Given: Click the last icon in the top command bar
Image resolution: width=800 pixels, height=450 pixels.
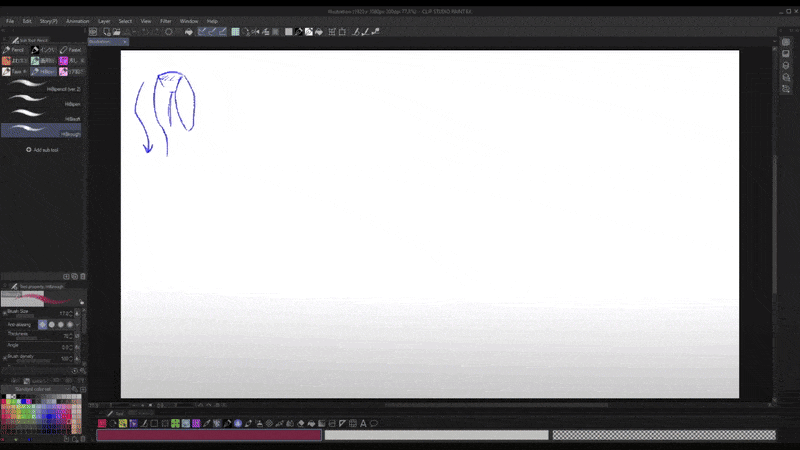Looking at the screenshot, I should coord(376,32).
